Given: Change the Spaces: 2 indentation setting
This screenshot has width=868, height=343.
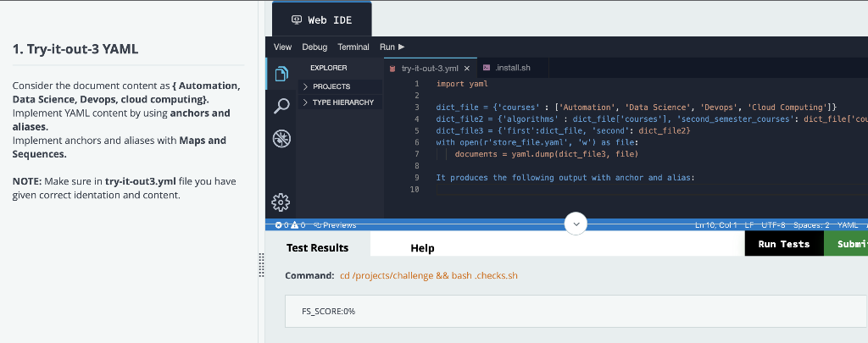Looking at the screenshot, I should pos(811,225).
